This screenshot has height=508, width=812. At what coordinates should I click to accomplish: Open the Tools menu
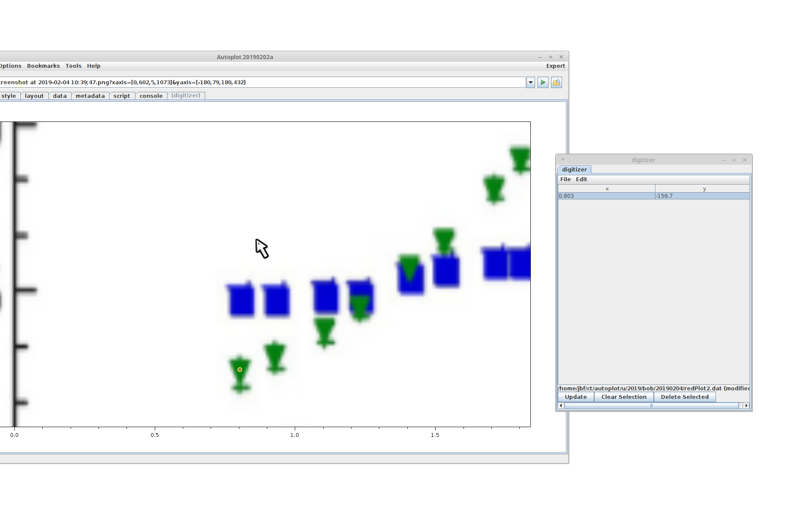click(x=73, y=66)
